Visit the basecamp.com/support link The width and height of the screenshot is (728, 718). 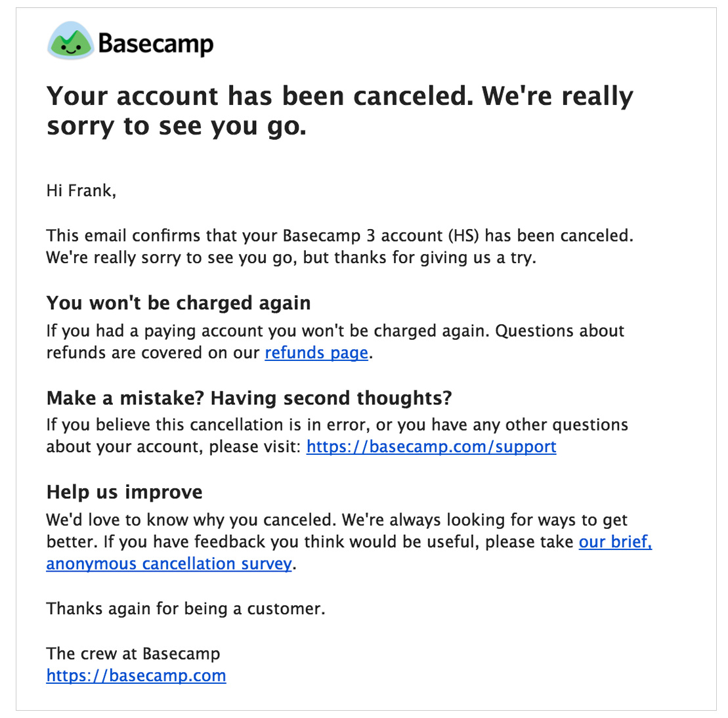pos(431,447)
